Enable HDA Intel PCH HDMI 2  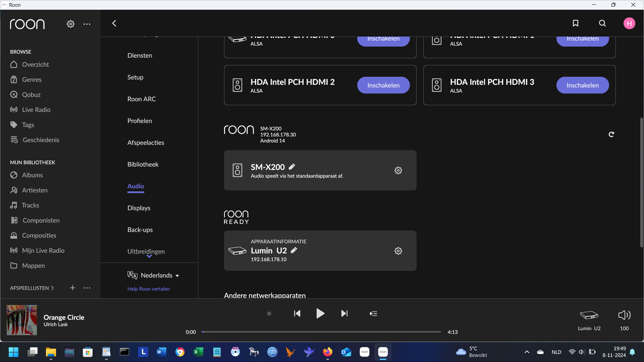[x=383, y=85]
